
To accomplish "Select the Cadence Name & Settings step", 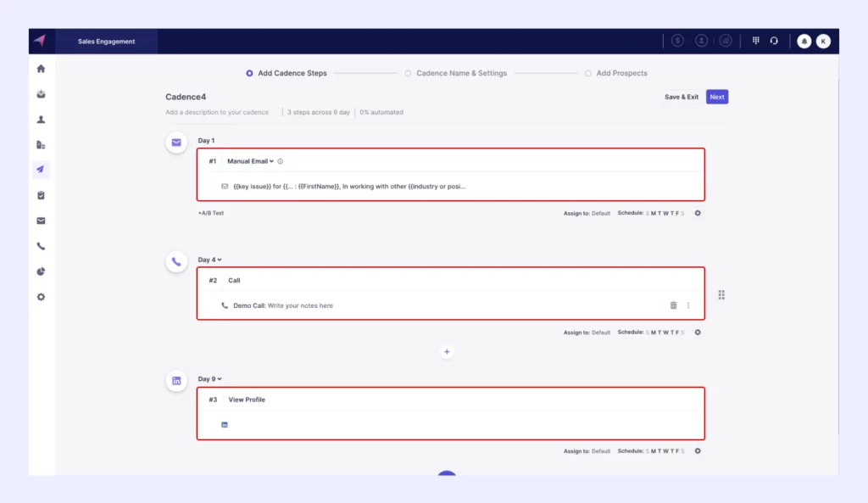I will tap(409, 74).
